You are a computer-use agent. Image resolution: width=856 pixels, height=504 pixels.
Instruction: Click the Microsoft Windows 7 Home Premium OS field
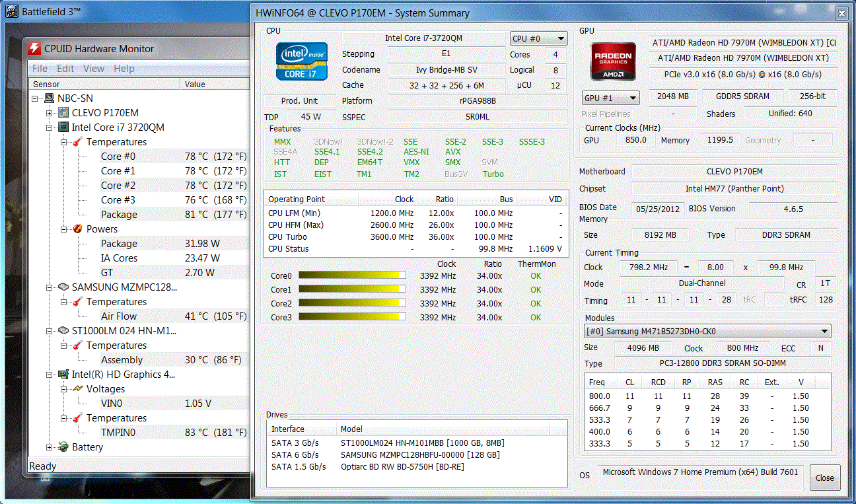(x=701, y=472)
